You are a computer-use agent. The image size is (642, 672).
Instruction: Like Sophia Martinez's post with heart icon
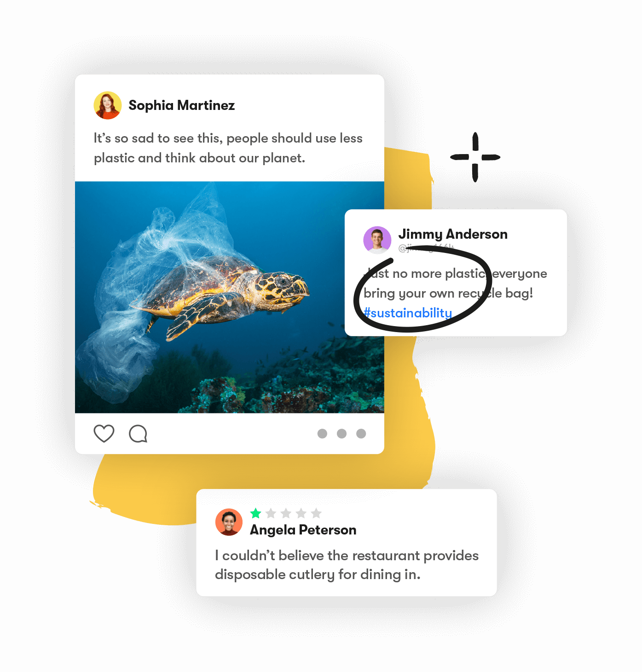(x=104, y=433)
